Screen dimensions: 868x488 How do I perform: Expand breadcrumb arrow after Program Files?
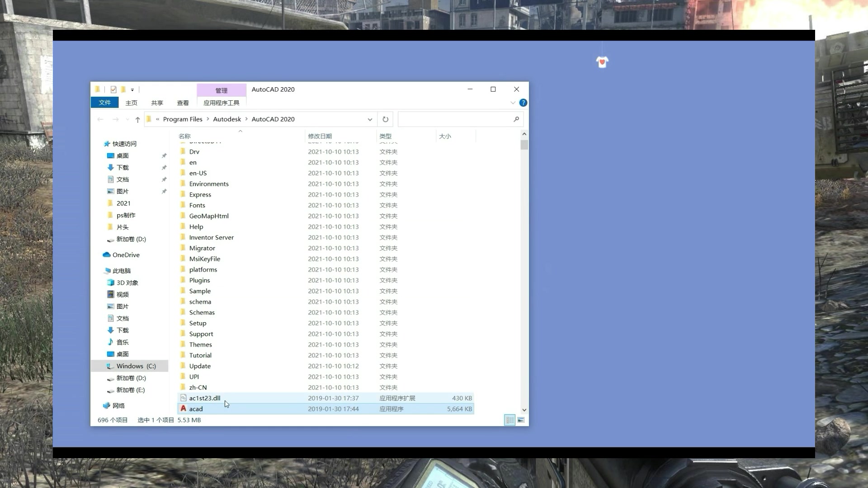(x=208, y=119)
